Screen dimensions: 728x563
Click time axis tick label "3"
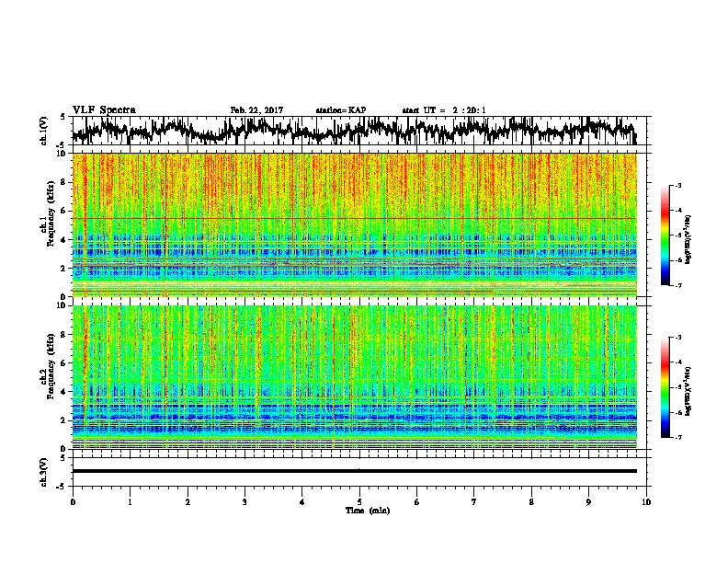pos(245,502)
